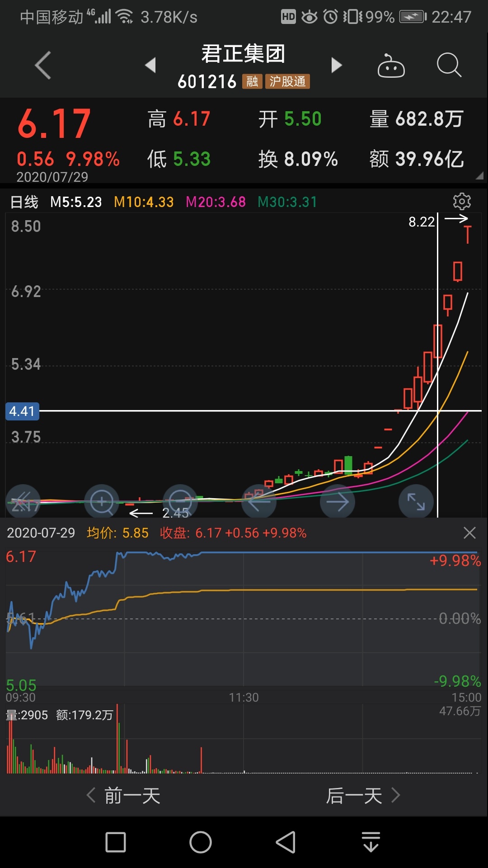
Task: Tap the low price 低 5.33
Action: pos(179,159)
